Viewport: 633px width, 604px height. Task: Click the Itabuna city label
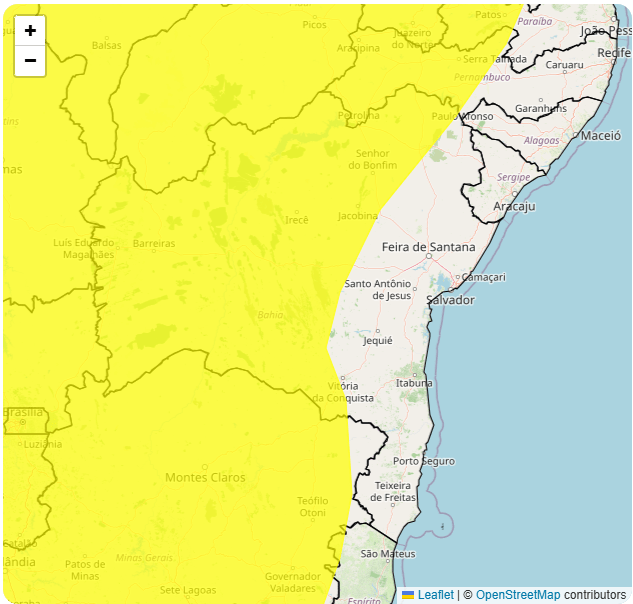click(414, 383)
